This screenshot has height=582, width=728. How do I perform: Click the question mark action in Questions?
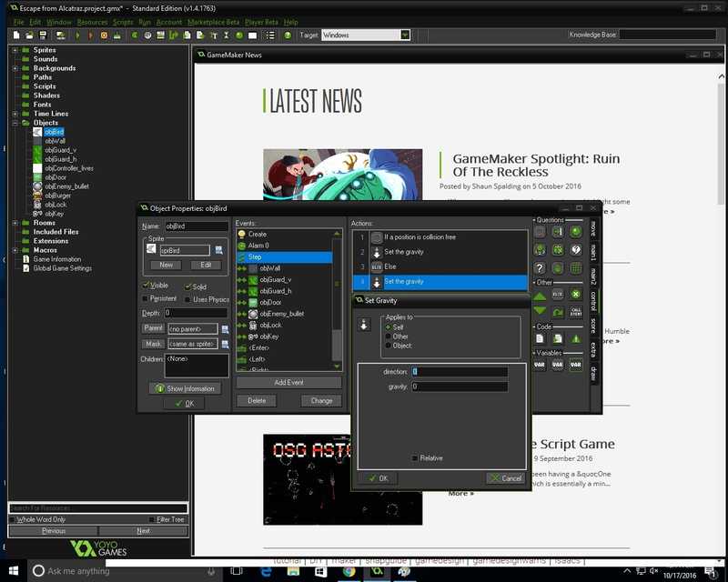click(541, 267)
